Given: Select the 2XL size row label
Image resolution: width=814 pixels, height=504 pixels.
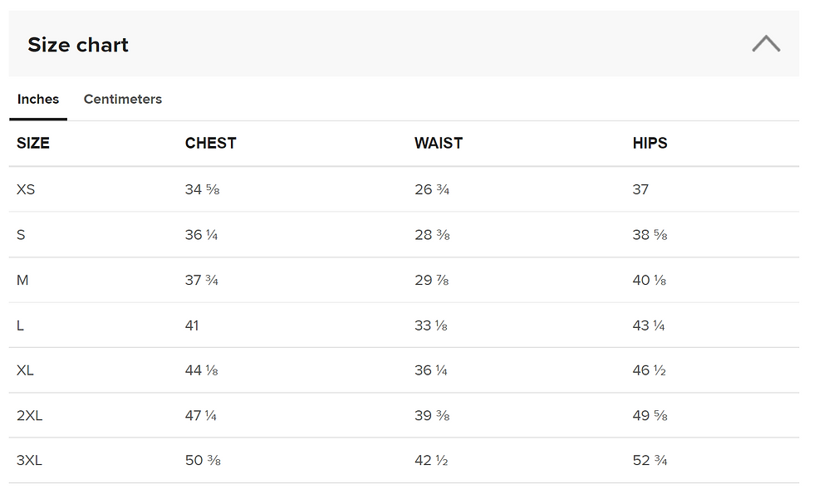Looking at the screenshot, I should coord(30,415).
